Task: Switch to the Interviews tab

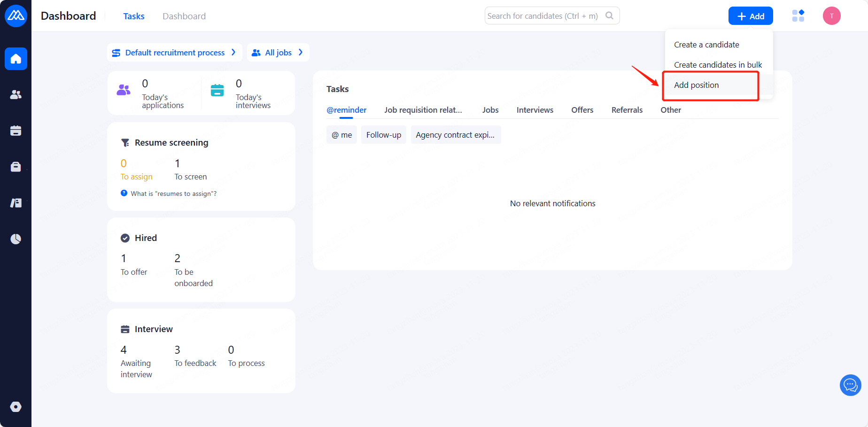Action: coord(535,110)
